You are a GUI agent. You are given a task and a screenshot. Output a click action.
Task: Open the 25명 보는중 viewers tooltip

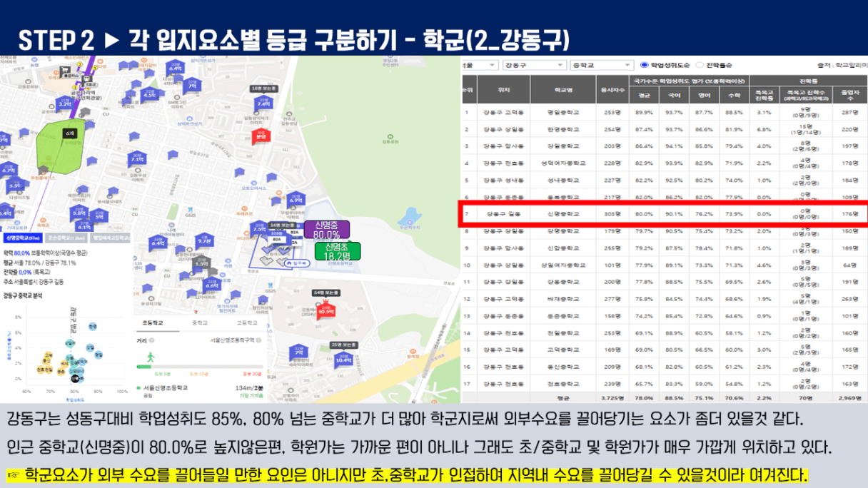(x=343, y=345)
